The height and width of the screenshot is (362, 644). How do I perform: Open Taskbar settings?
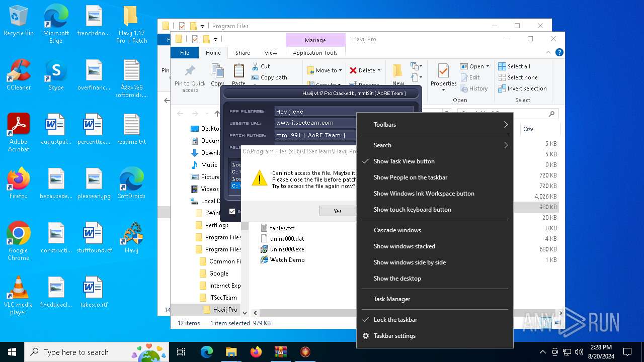click(x=435, y=336)
